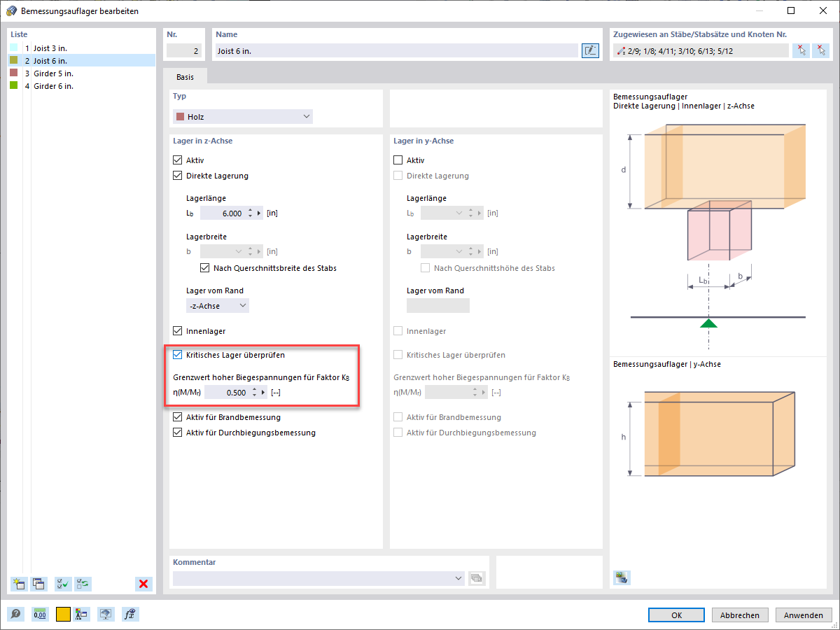Delete the selected support with the red X
Screen dimensions: 840x630
pyautogui.click(x=143, y=584)
